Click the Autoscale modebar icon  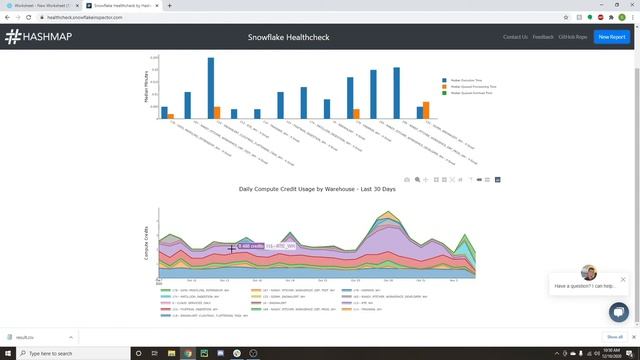click(x=452, y=180)
